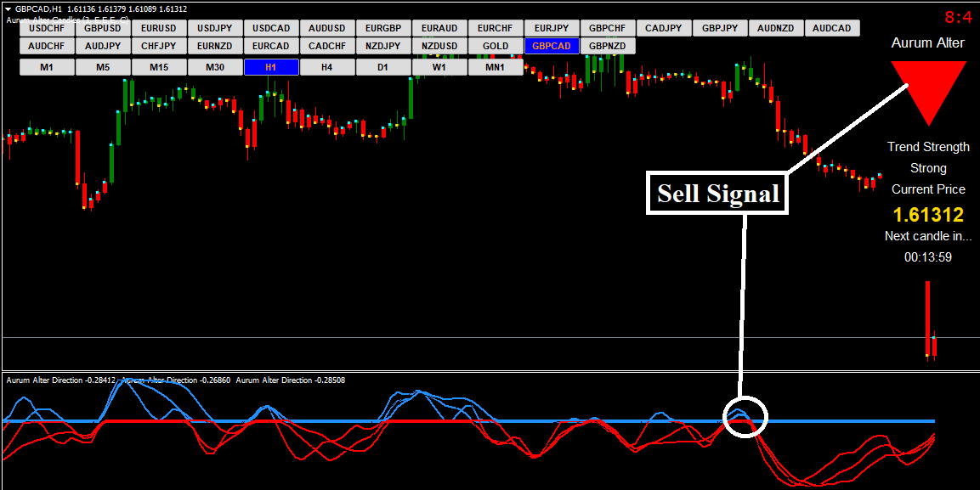Screen dimensions: 980x490
Task: Open the NZDUSD pair chart
Action: click(x=439, y=46)
